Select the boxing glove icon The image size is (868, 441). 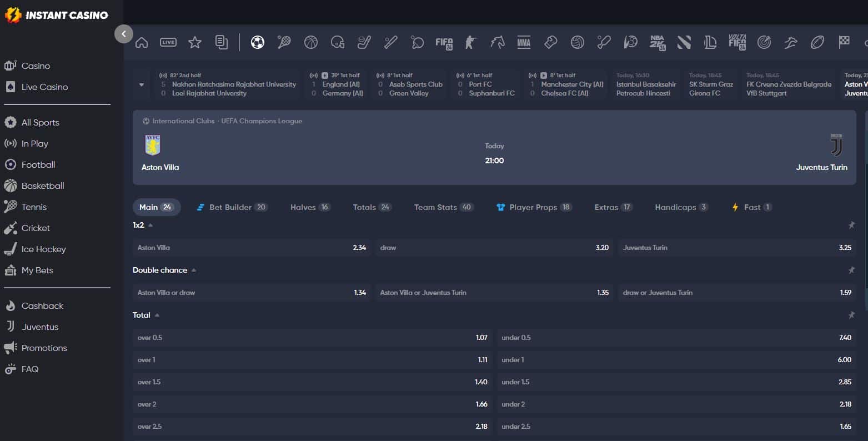tap(551, 42)
